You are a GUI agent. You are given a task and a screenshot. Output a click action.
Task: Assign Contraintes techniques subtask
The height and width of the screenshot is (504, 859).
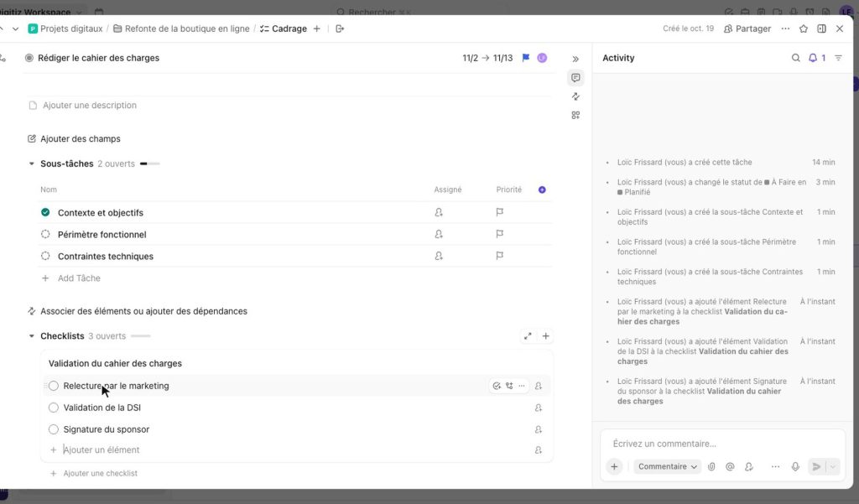[x=439, y=256]
